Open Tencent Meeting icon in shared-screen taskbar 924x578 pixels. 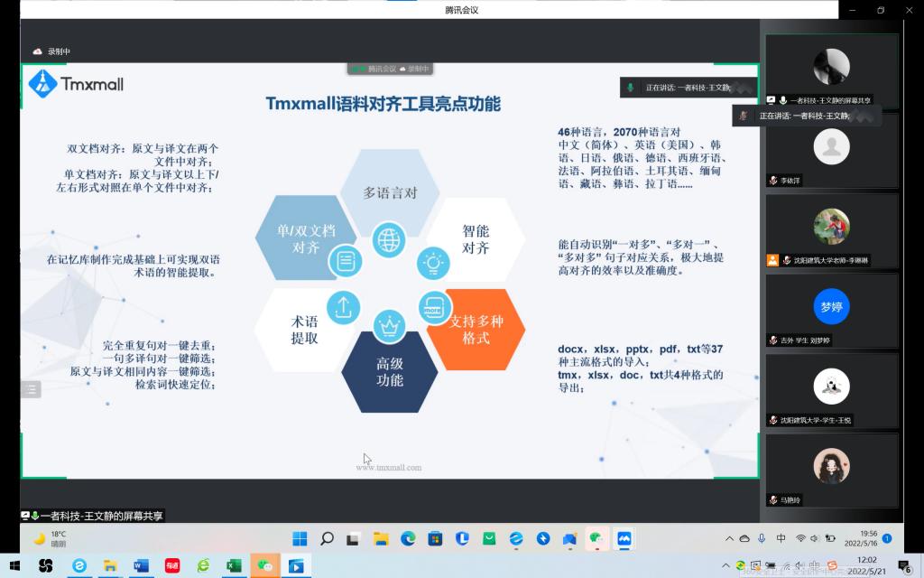[x=624, y=538]
